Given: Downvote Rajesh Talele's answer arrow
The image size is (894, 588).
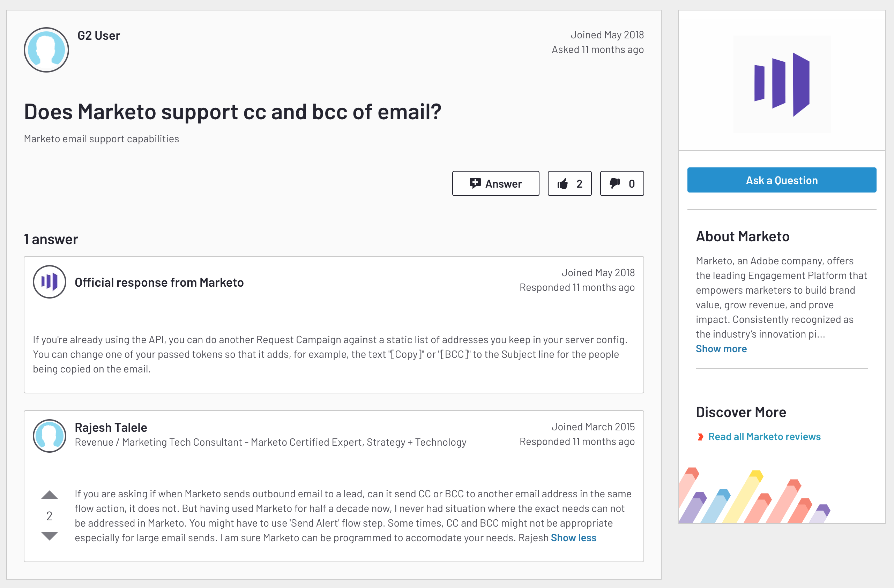Looking at the screenshot, I should (x=49, y=536).
